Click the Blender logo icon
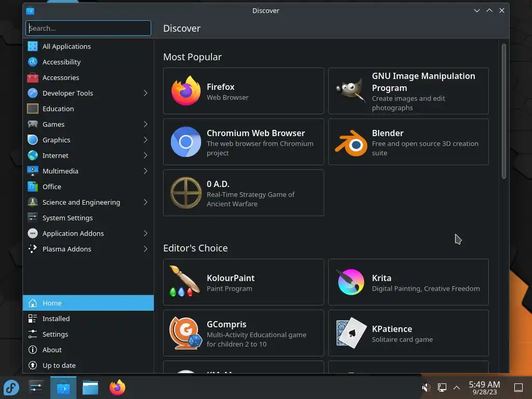 (x=351, y=142)
